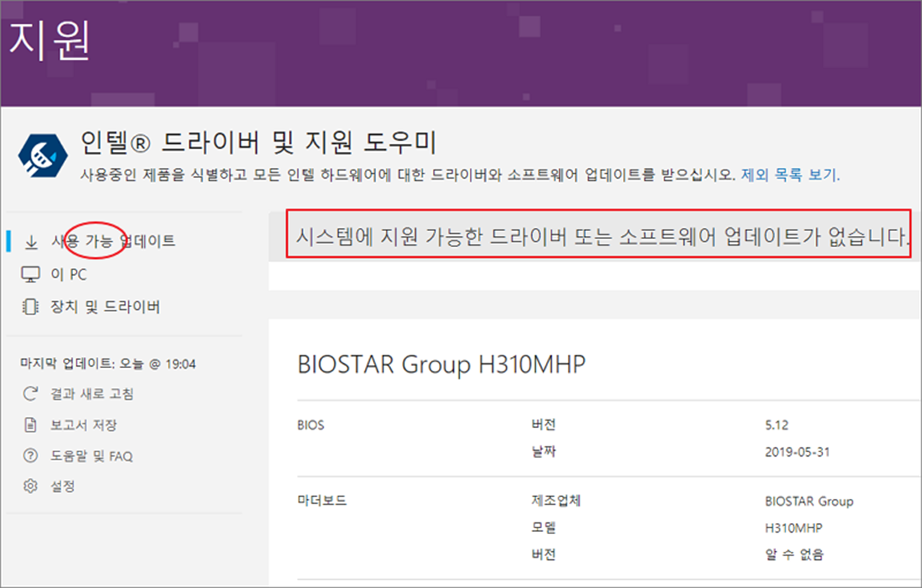Click the 인텔® 드라이버 및 지원 도우미 title
922x588 pixels.
pyautogui.click(x=258, y=143)
